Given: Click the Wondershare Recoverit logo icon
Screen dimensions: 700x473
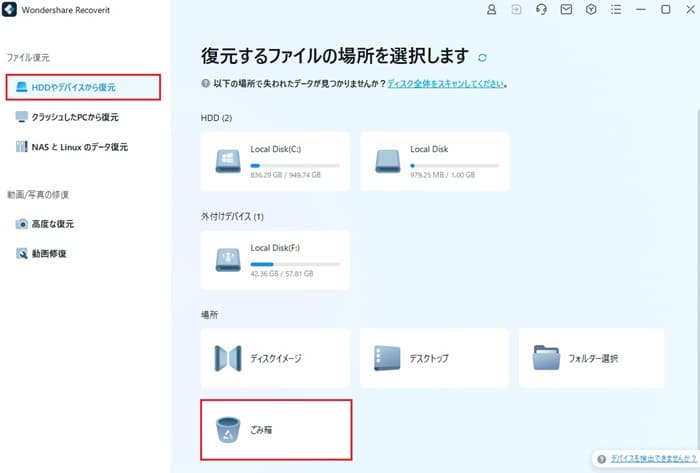Looking at the screenshot, I should tap(9, 9).
